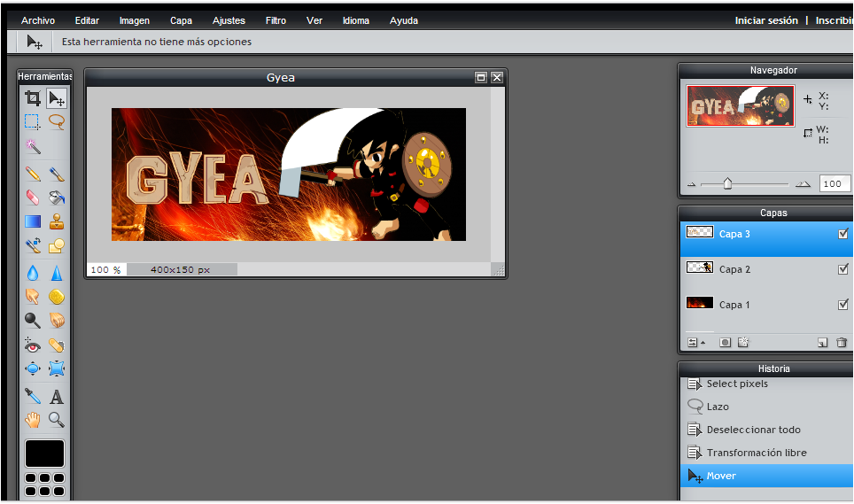854x504 pixels.
Task: Select the Sharpen cone tool
Action: tap(57, 273)
